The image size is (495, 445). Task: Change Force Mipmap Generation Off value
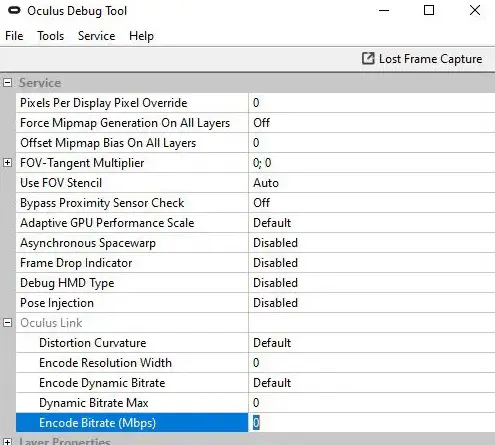(372, 123)
